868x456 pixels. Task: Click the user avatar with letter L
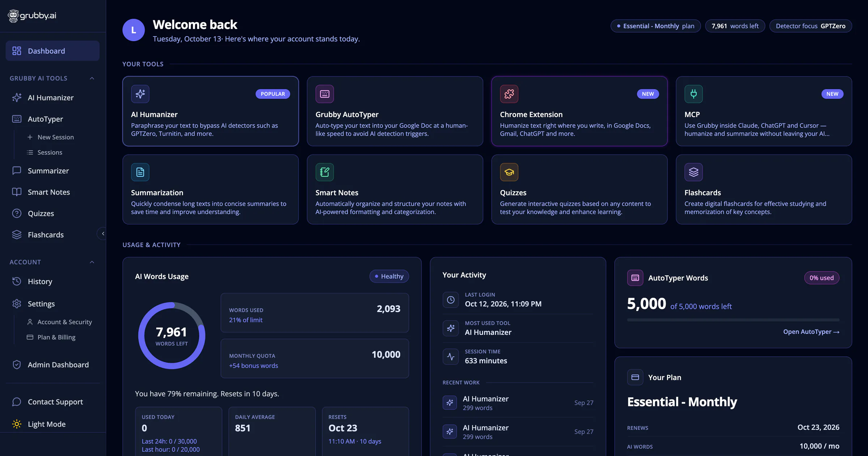coord(133,30)
